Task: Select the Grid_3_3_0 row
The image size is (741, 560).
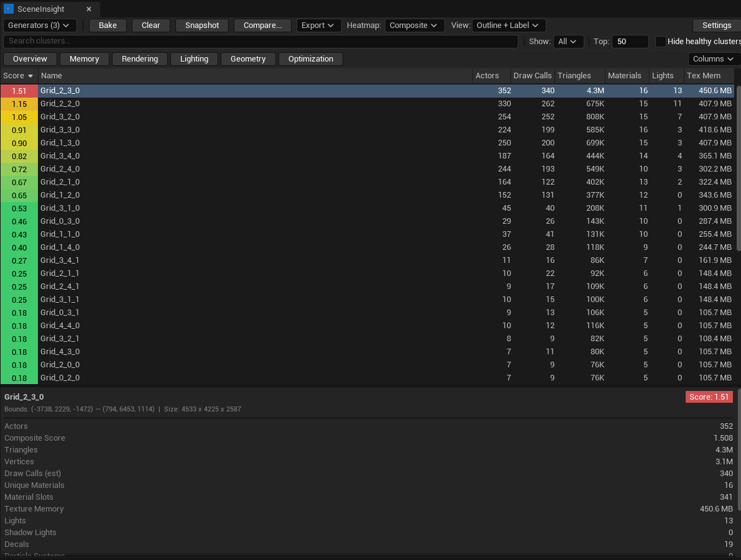Action: (x=367, y=129)
